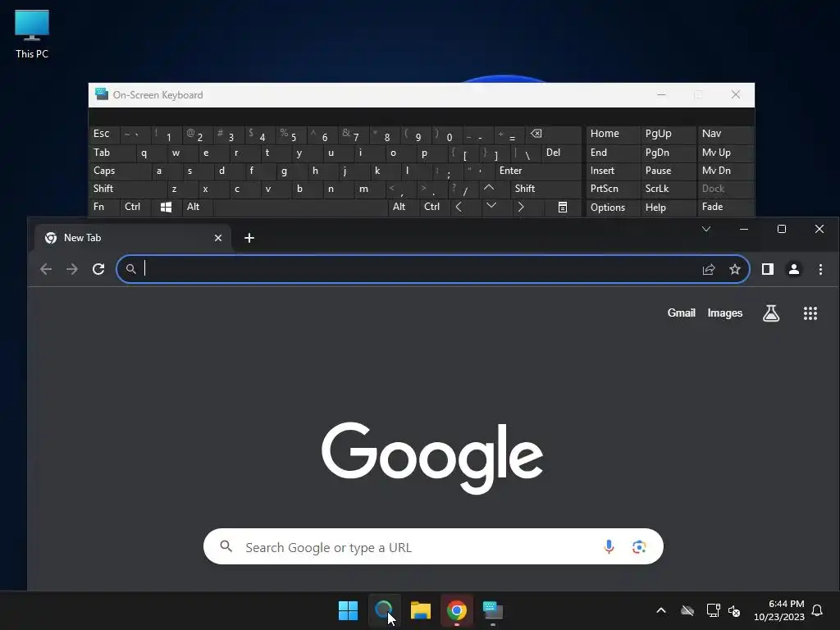Toggle left Alt on the On-Screen Keyboard
Screen dimensions: 840x630
coord(197,207)
